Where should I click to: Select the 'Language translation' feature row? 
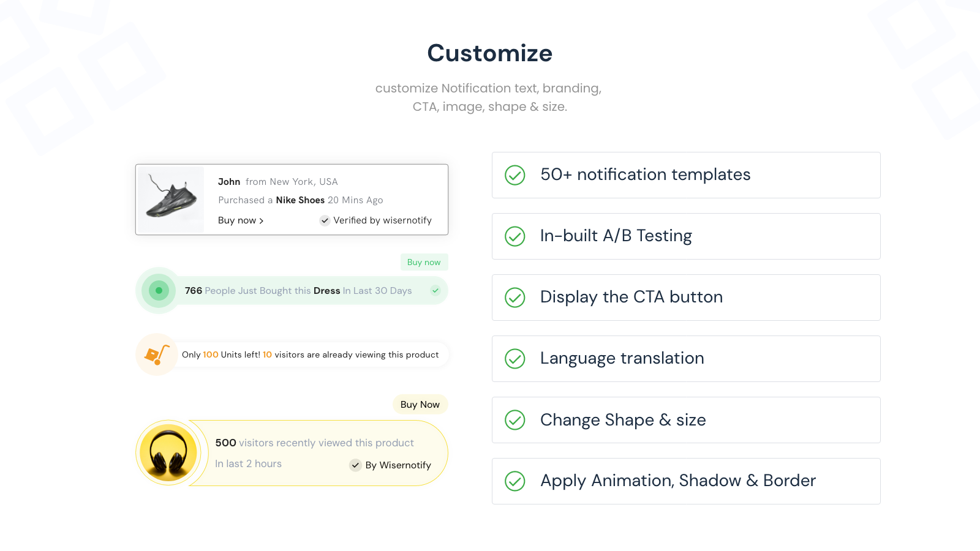(686, 359)
